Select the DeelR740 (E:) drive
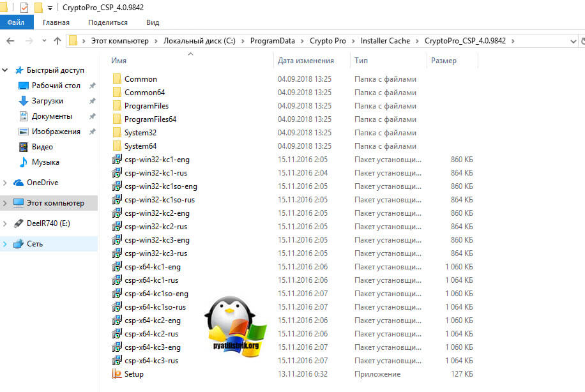Image resolution: width=585 pixels, height=392 pixels. (x=47, y=223)
